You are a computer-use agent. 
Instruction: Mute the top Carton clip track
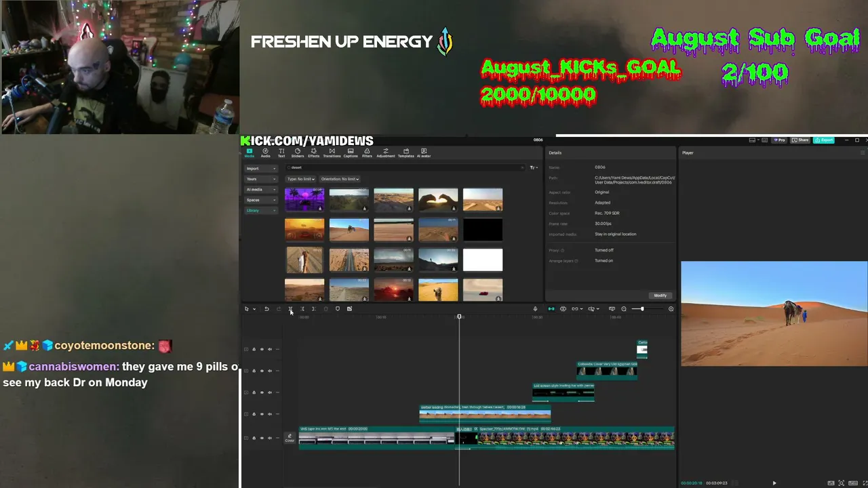tap(269, 349)
